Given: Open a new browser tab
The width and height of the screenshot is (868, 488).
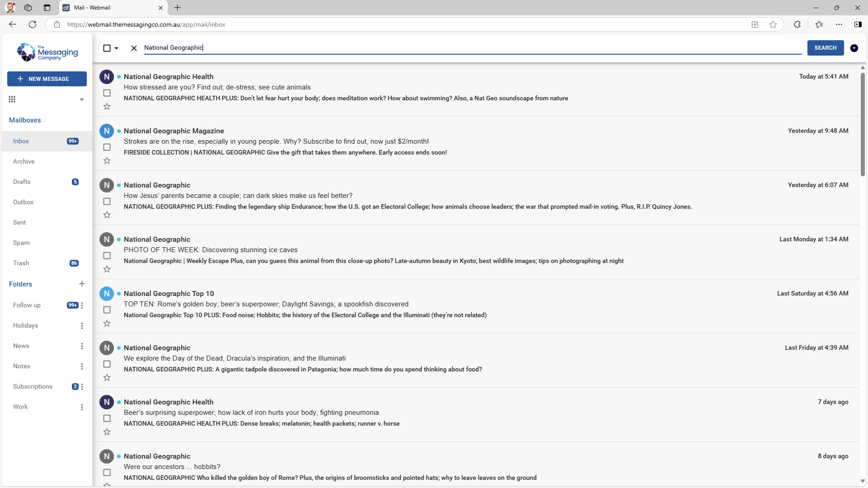Looking at the screenshot, I should point(177,7).
